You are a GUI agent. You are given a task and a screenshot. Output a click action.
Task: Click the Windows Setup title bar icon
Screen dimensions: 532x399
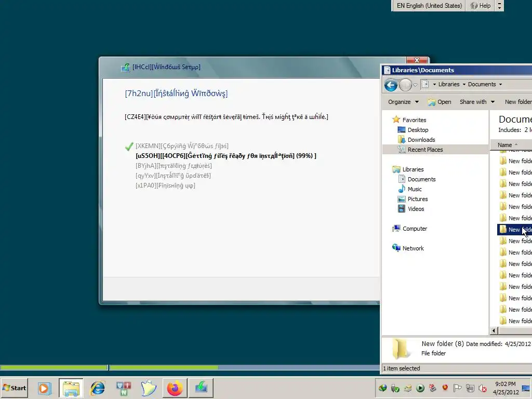coord(126,67)
